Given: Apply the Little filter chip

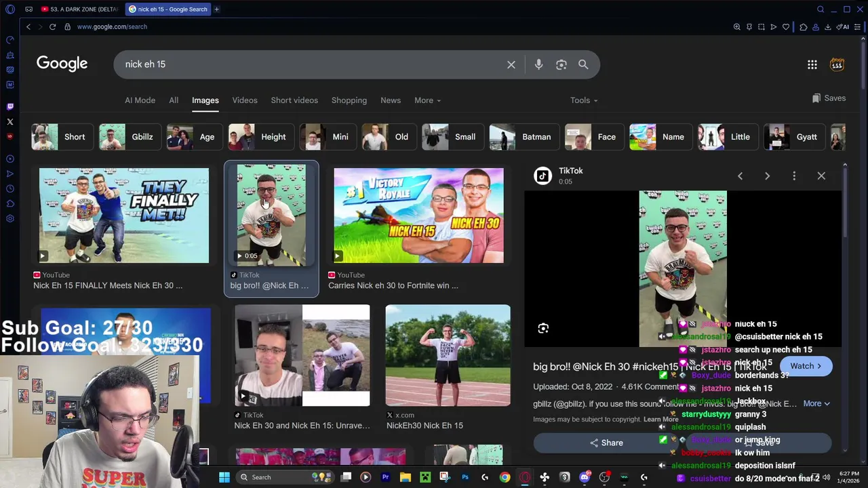Looking at the screenshot, I should point(728,137).
